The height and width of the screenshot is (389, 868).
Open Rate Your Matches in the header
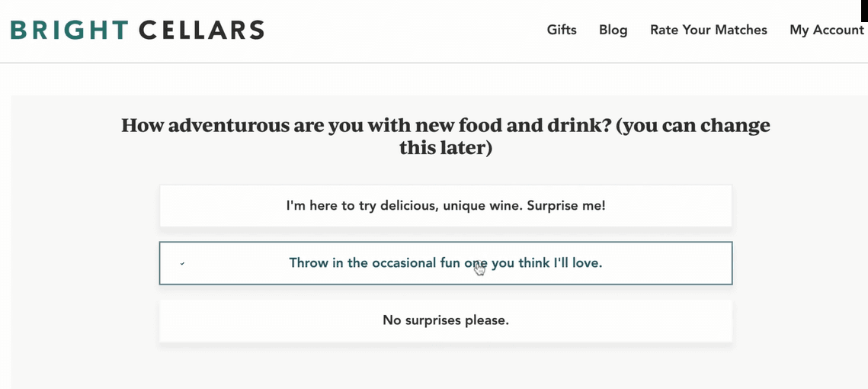pyautogui.click(x=709, y=30)
